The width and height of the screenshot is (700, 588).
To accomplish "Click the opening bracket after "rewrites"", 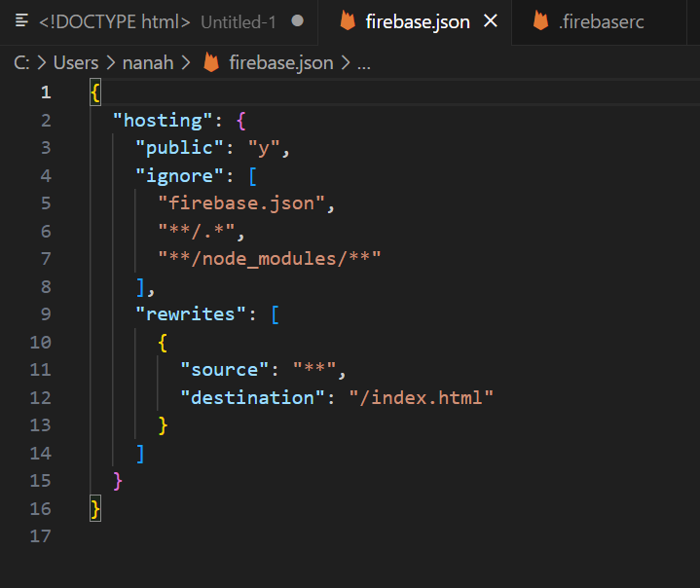I will click(275, 314).
